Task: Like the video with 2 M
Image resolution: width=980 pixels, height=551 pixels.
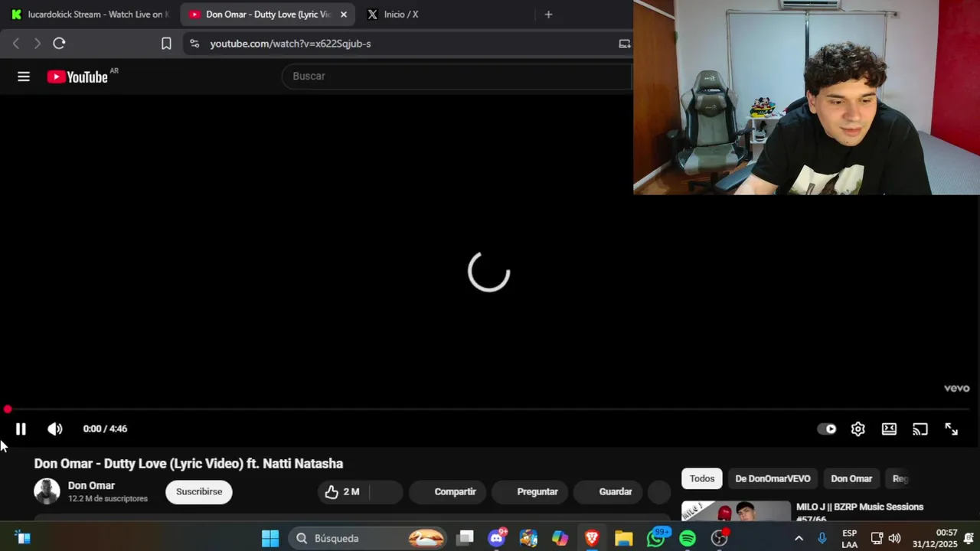Action: tap(342, 492)
